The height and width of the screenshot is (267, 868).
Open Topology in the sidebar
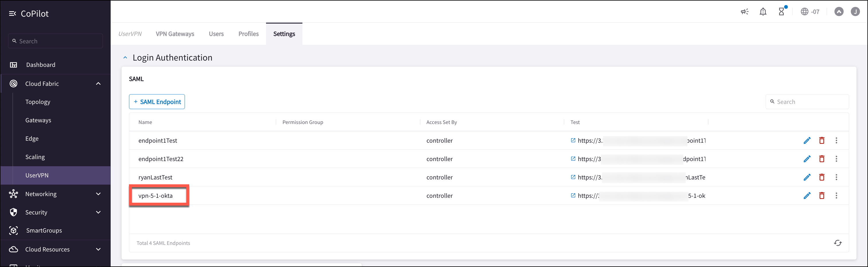[x=38, y=102]
